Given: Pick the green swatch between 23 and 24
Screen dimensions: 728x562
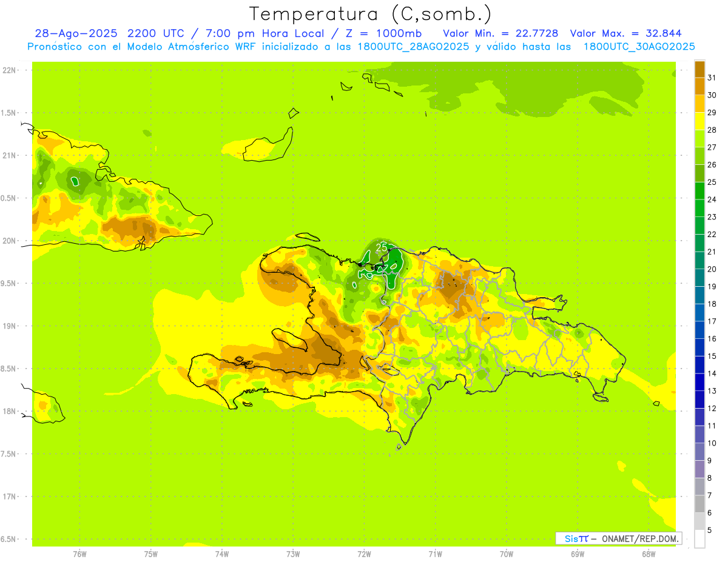Looking at the screenshot, I should coord(699,208).
